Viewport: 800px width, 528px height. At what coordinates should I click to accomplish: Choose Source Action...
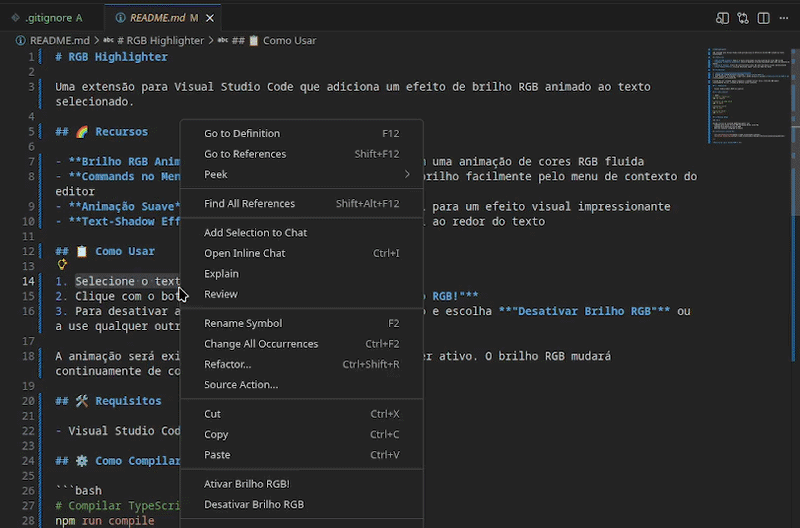[302, 384]
